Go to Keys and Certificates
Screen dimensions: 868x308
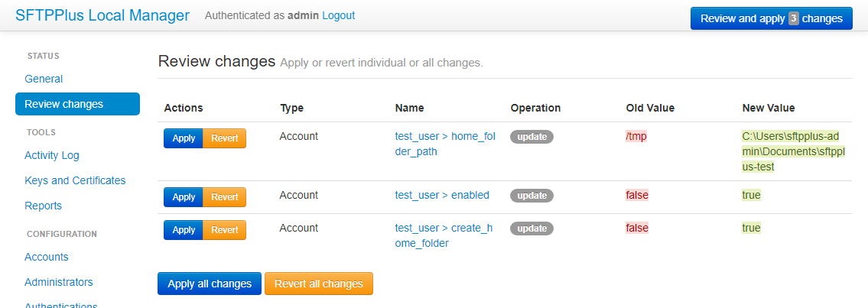point(75,180)
